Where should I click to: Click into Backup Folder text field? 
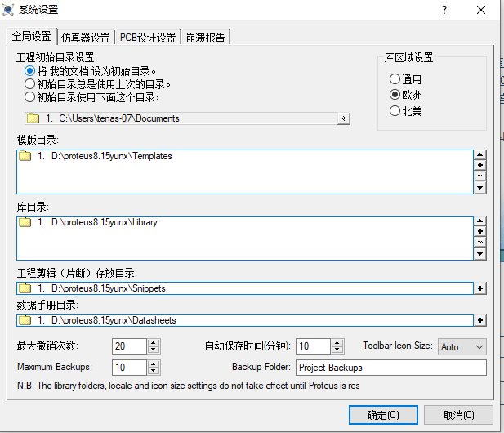pos(390,368)
